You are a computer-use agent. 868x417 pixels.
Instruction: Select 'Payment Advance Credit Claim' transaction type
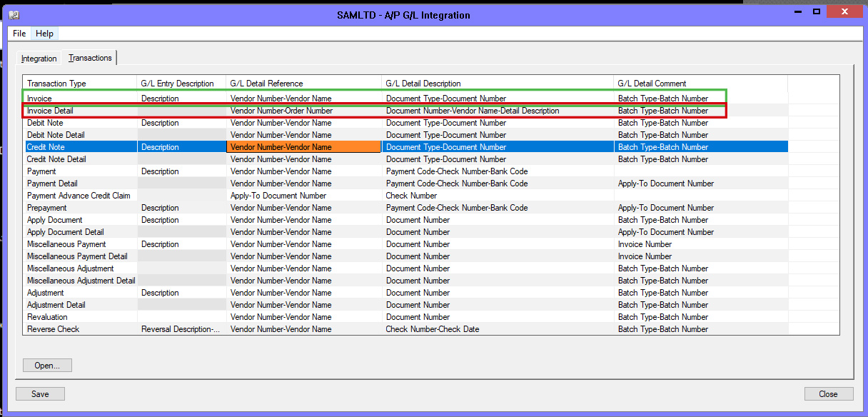pos(80,196)
